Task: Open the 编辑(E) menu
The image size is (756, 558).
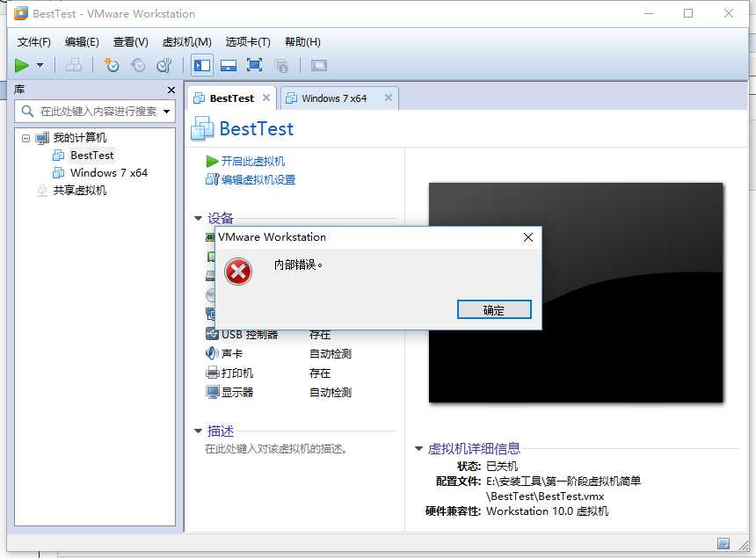Action: [82, 42]
